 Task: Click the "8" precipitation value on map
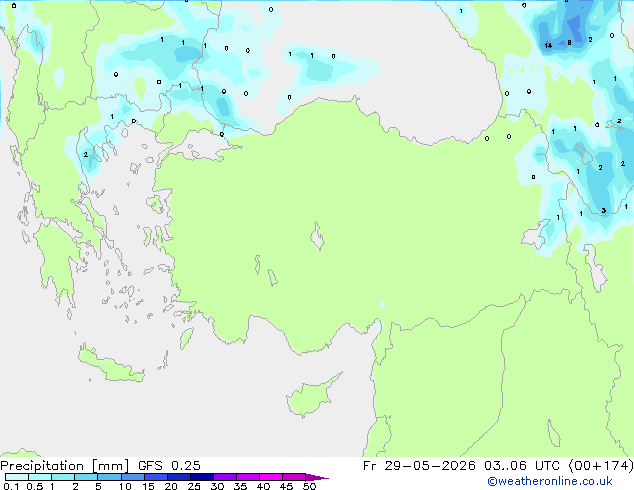click(569, 42)
